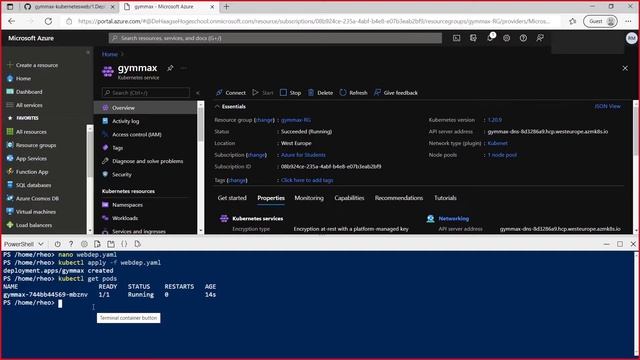Maximize the Cloud Shell panel
Screen dimensions: 640x360
point(620,244)
